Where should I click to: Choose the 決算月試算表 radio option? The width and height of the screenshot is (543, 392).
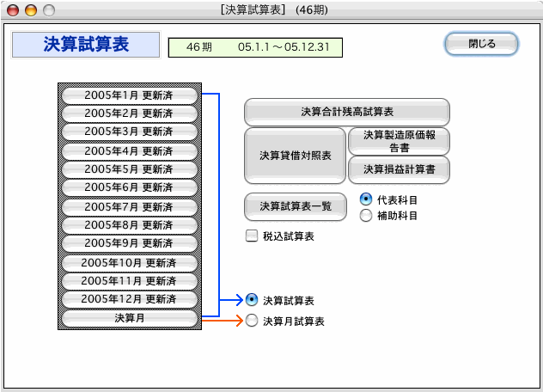point(252,321)
